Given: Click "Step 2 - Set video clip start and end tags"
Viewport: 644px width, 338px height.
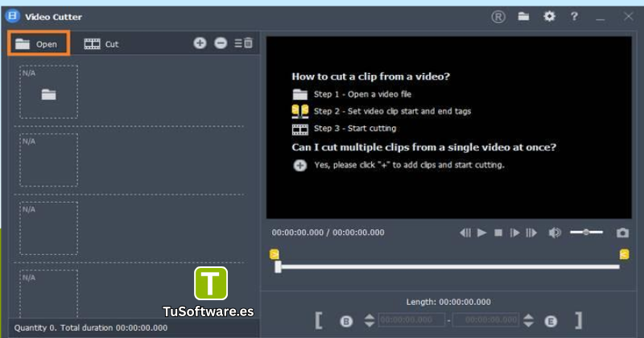Looking at the screenshot, I should [x=392, y=111].
